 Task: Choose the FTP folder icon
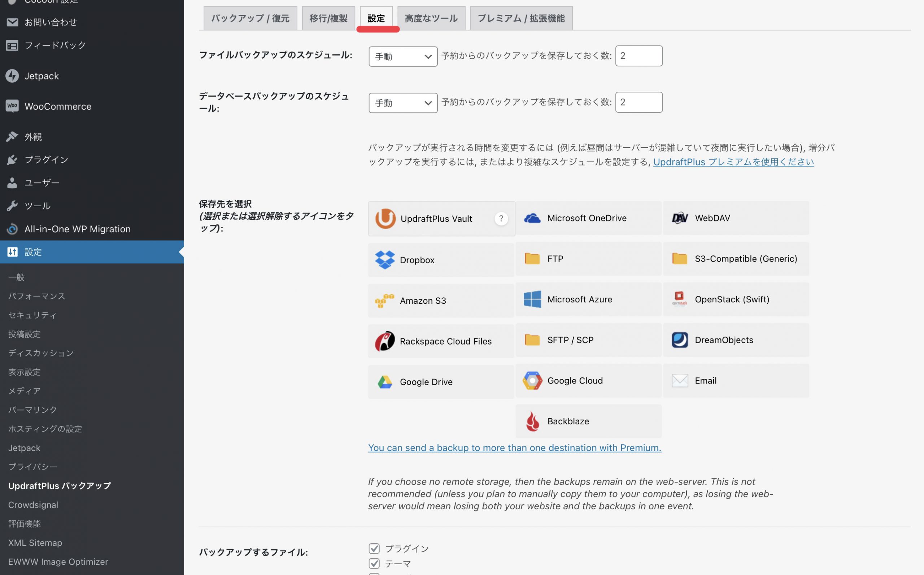tap(532, 259)
